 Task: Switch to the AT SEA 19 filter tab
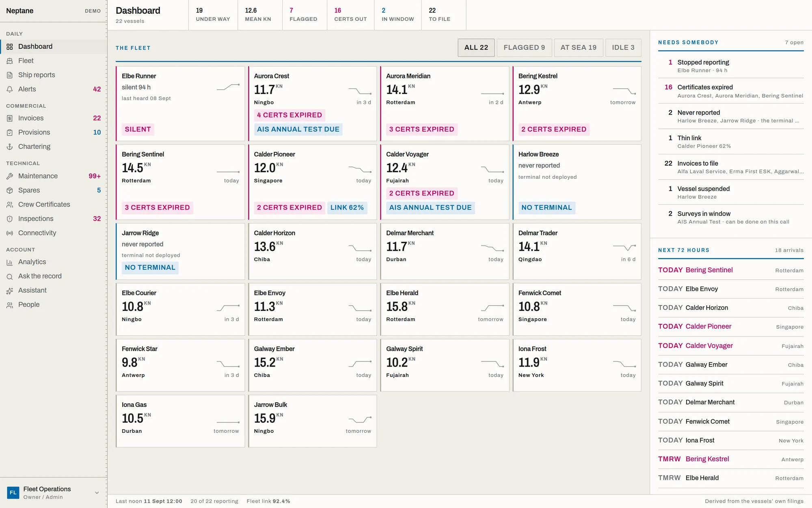tap(578, 48)
